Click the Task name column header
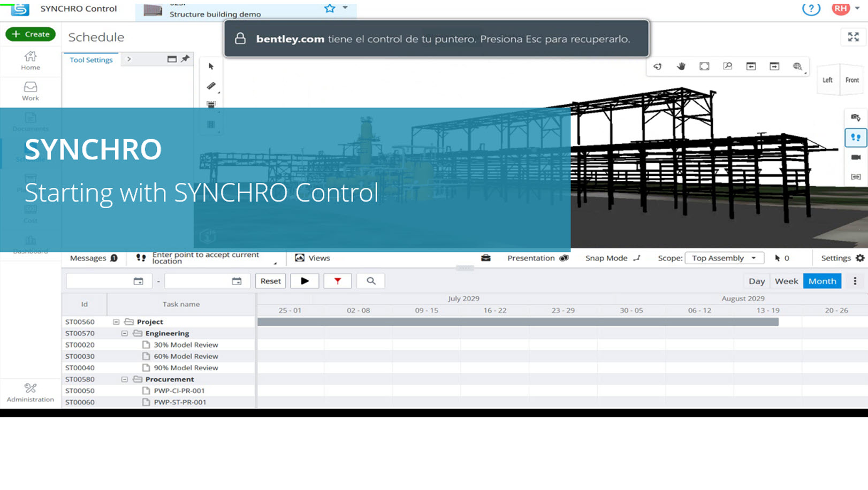The height and width of the screenshot is (490, 868). 181,304
